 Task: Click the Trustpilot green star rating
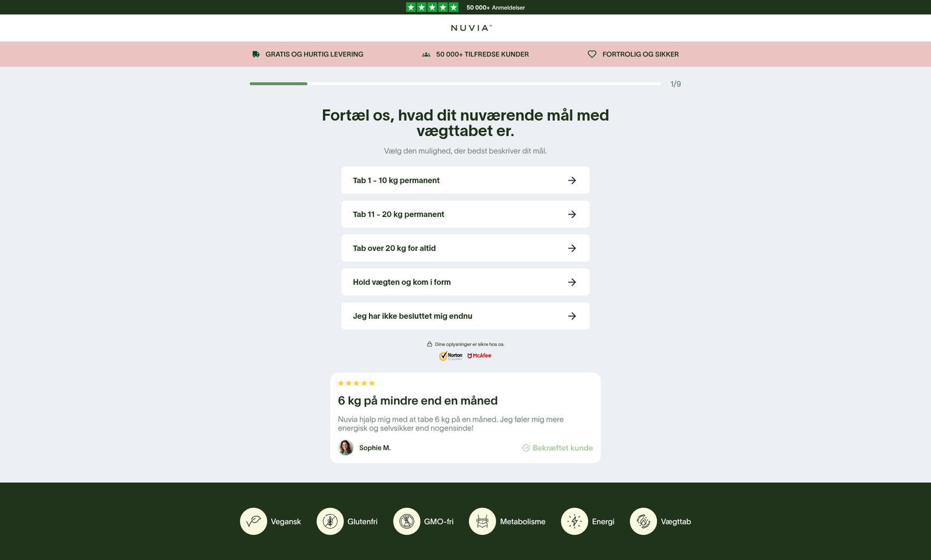pos(432,7)
